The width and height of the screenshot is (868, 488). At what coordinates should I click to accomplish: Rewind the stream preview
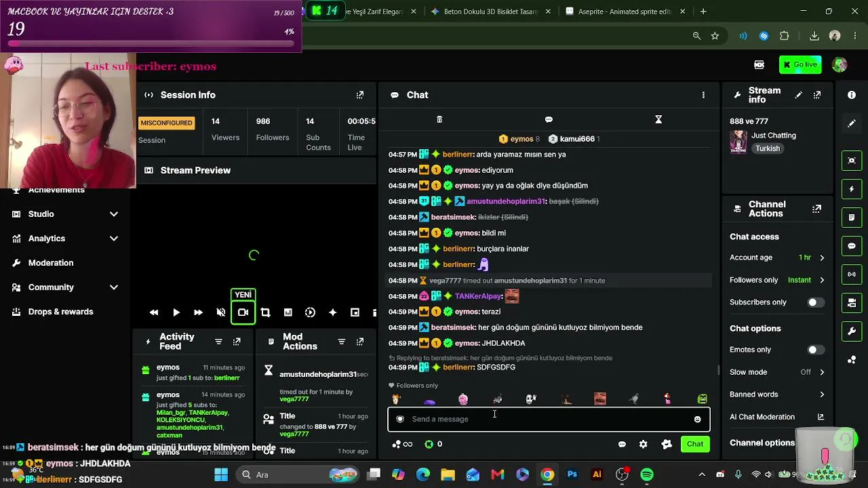click(154, 312)
